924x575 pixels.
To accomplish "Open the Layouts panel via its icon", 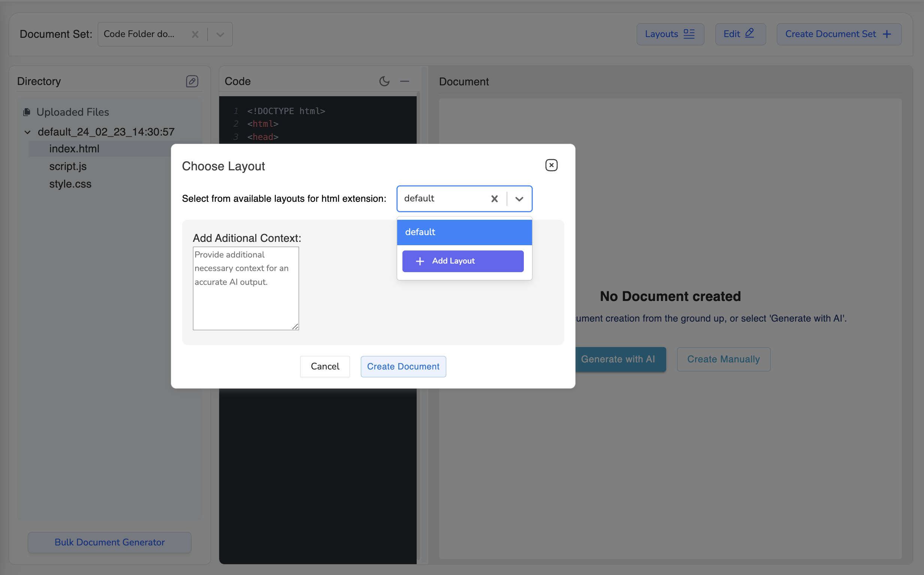I will pyautogui.click(x=689, y=34).
